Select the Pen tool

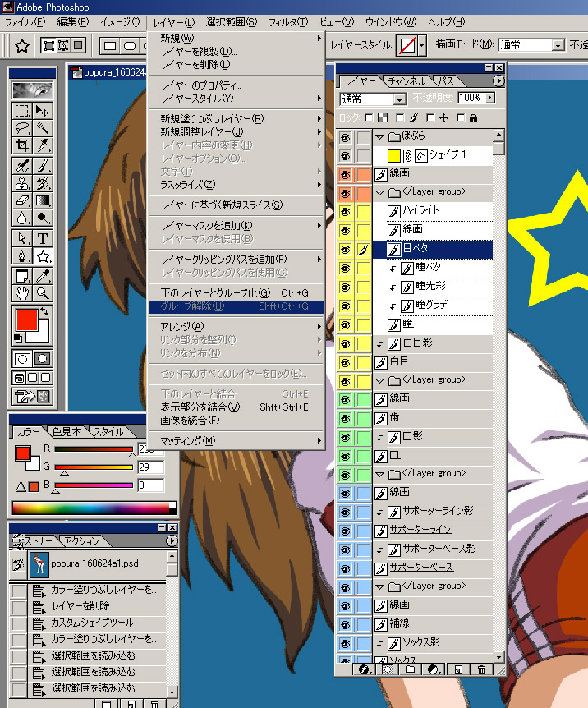[21, 256]
